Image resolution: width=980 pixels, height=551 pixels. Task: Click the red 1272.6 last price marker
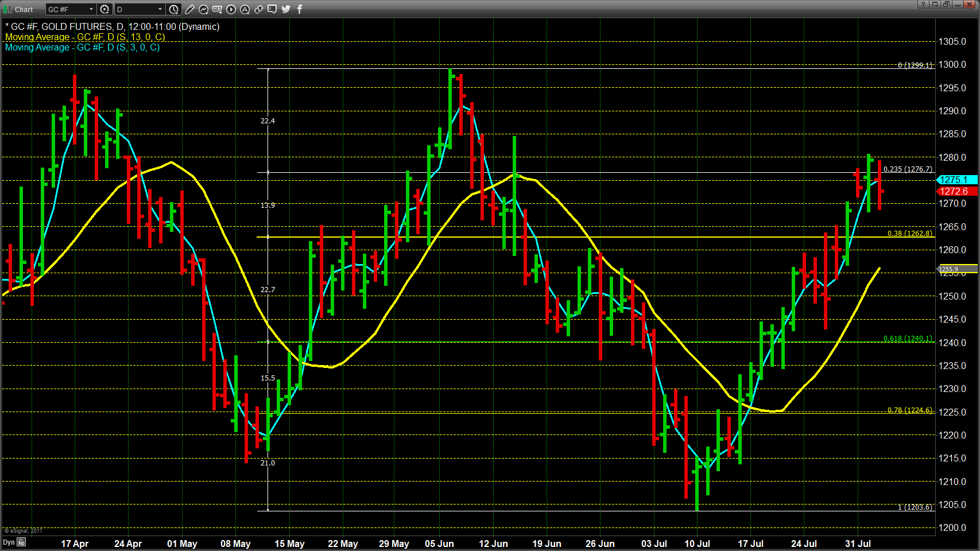(957, 191)
